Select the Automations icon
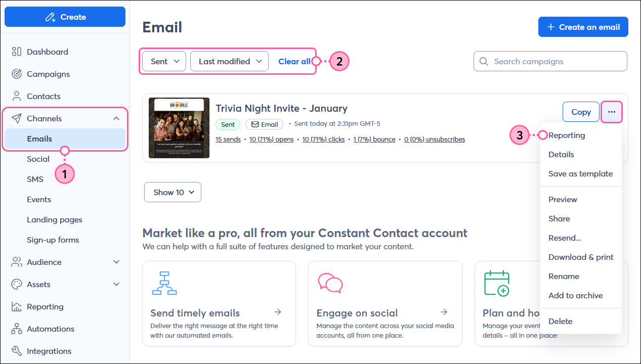The image size is (641, 364). point(17,329)
